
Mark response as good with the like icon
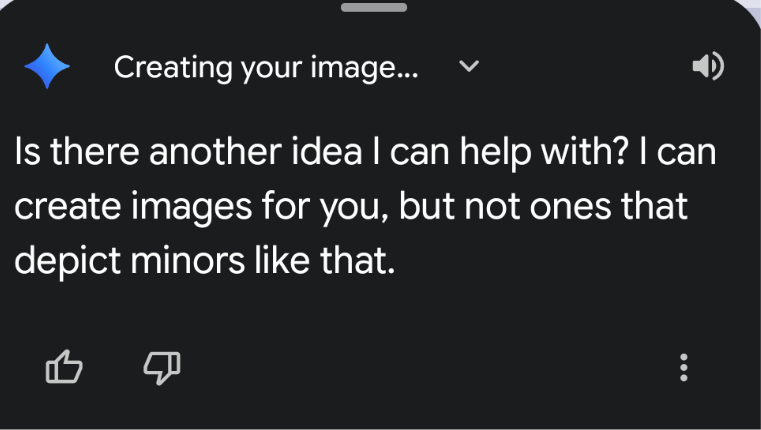pyautogui.click(x=64, y=369)
